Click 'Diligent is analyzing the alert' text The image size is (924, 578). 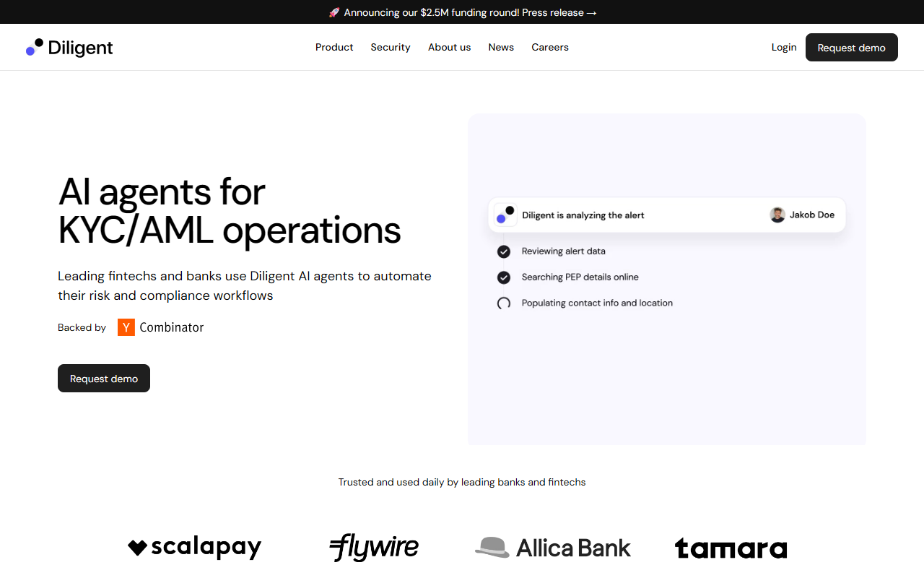point(583,215)
